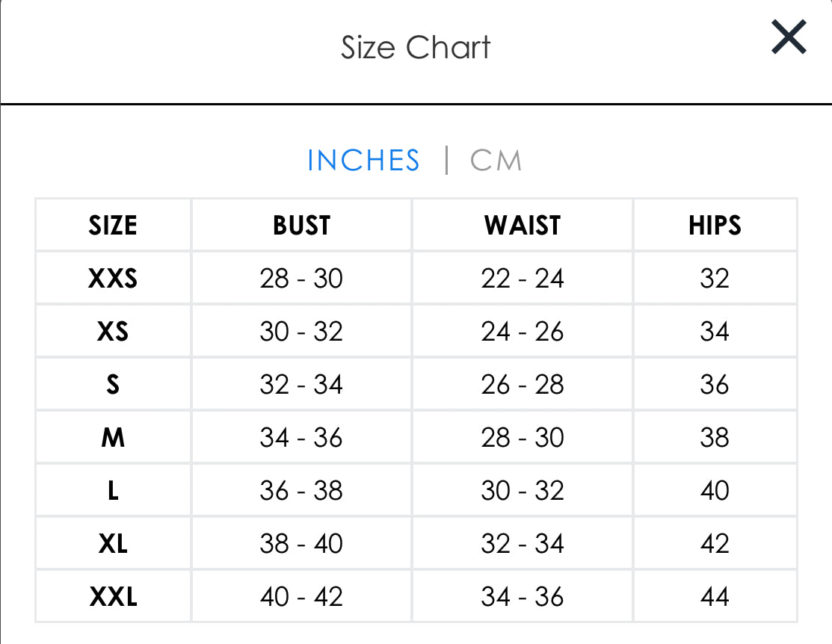Click the 22 - 24 waist measurement
The image size is (832, 644).
522,279
